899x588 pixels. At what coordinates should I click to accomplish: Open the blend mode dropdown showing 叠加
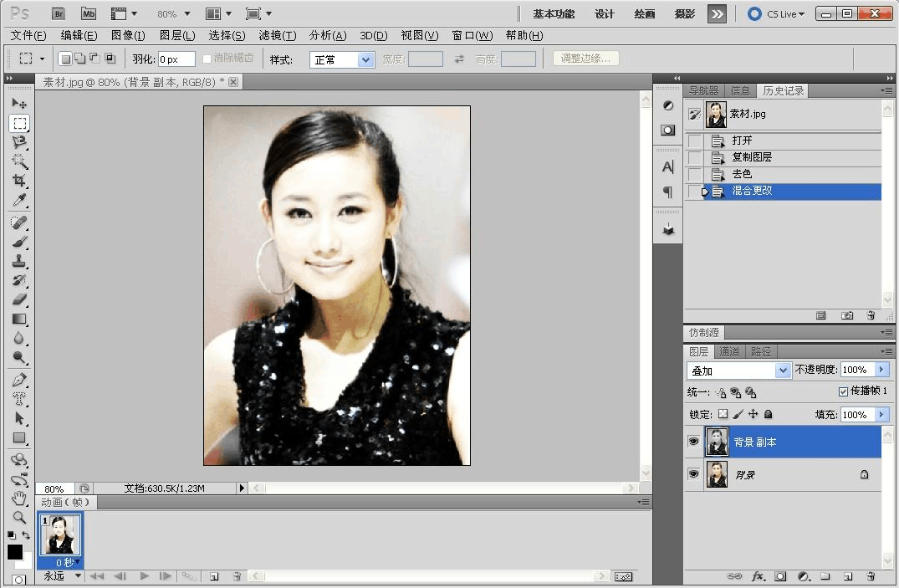(x=738, y=371)
